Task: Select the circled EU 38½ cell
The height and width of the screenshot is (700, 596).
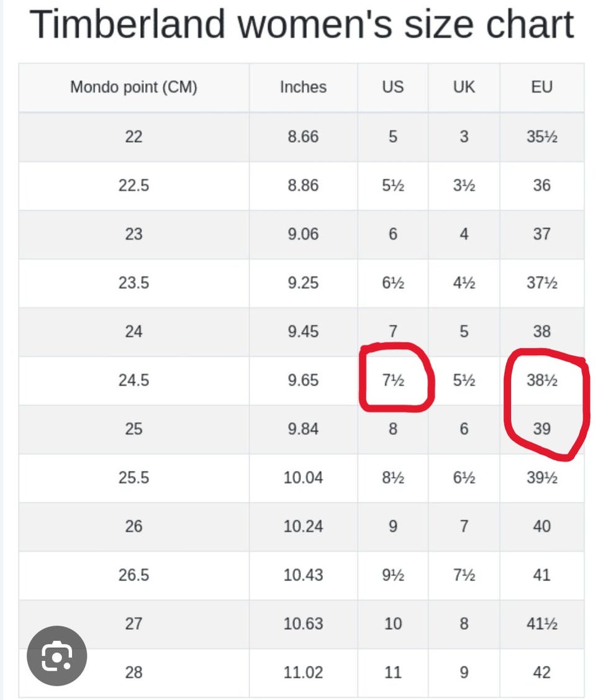Action: point(542,380)
